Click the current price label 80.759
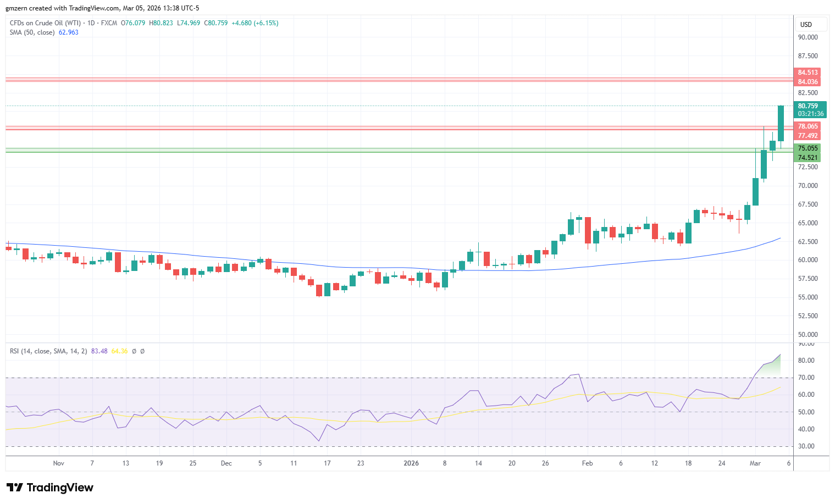Image resolution: width=835 pixels, height=504 pixels. (808, 106)
